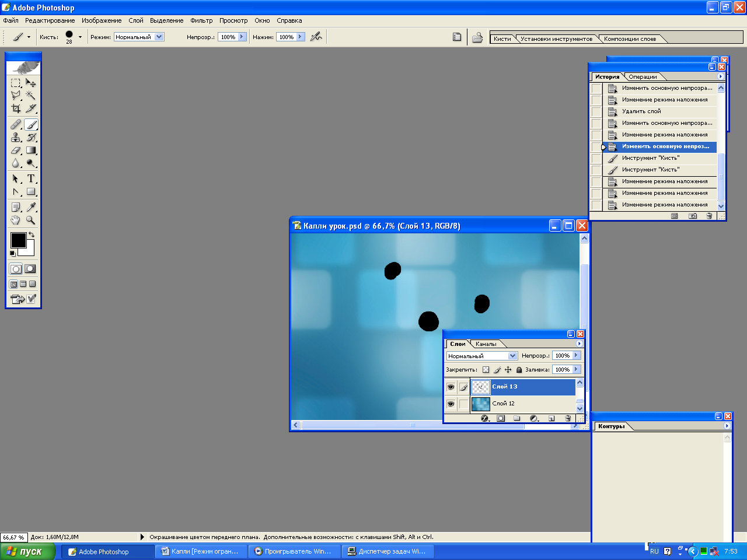Open Нажим flow slider arrow
This screenshot has height=560, width=747.
point(300,37)
